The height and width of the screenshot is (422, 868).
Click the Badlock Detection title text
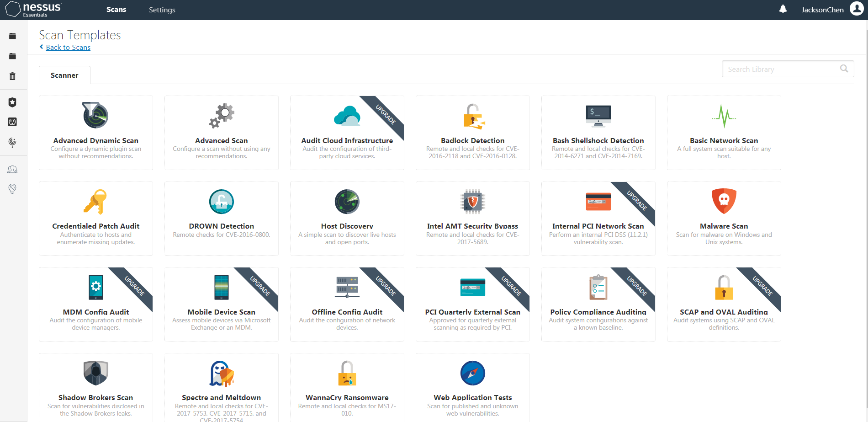coord(473,141)
